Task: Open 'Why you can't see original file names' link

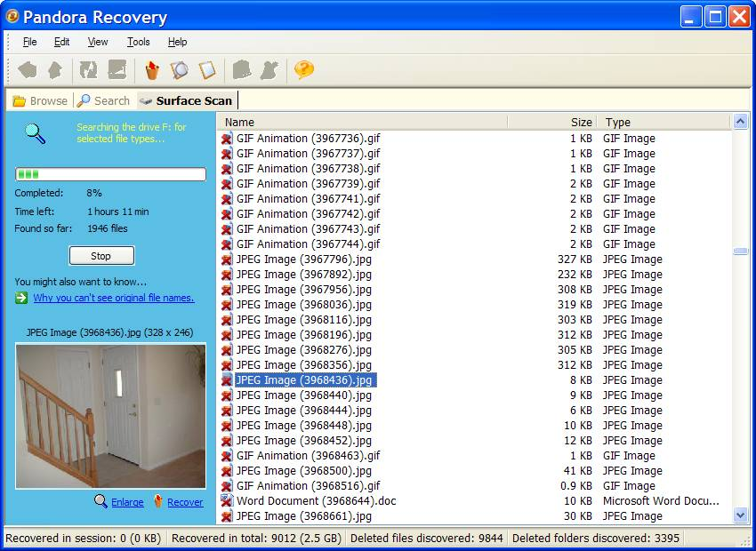Action: (114, 298)
